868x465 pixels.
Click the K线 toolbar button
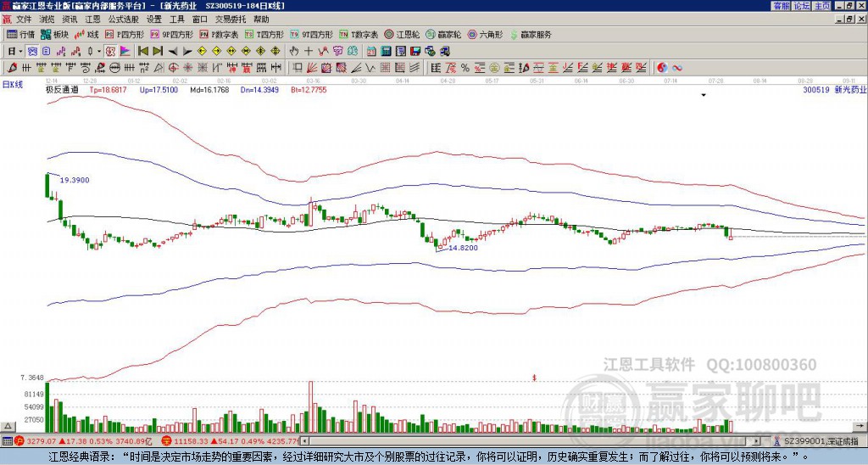pyautogui.click(x=86, y=34)
